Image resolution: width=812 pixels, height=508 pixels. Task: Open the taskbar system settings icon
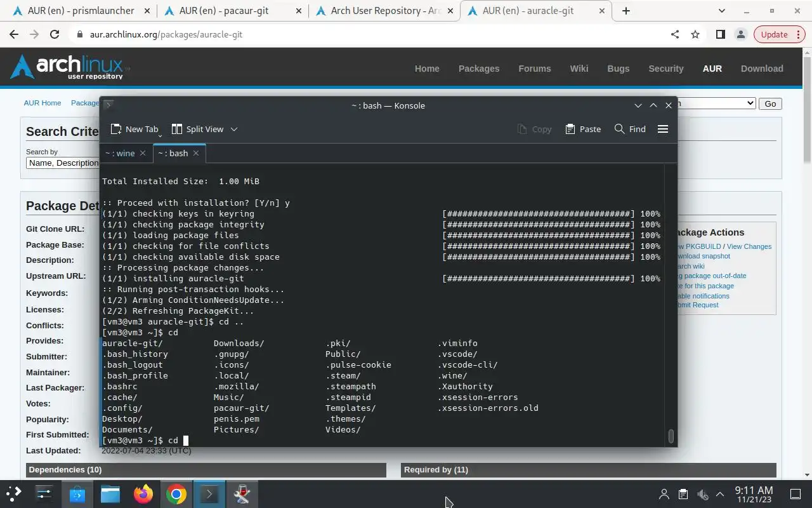point(44,493)
